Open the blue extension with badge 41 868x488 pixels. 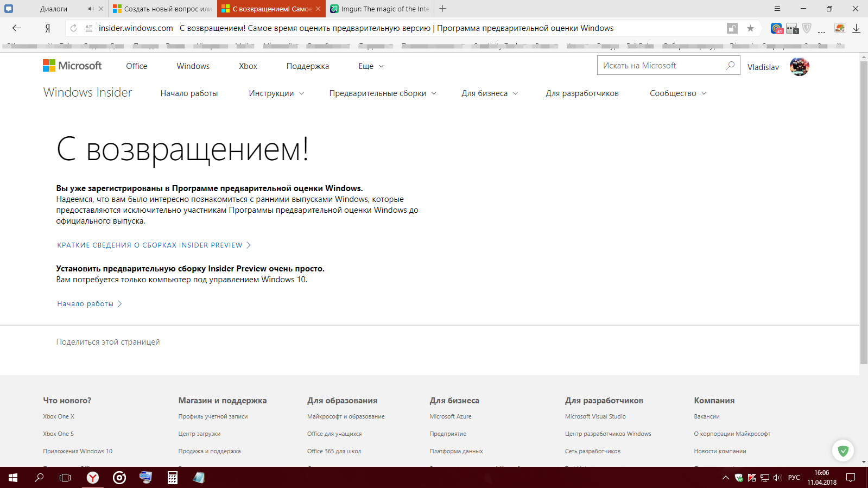[x=777, y=28]
